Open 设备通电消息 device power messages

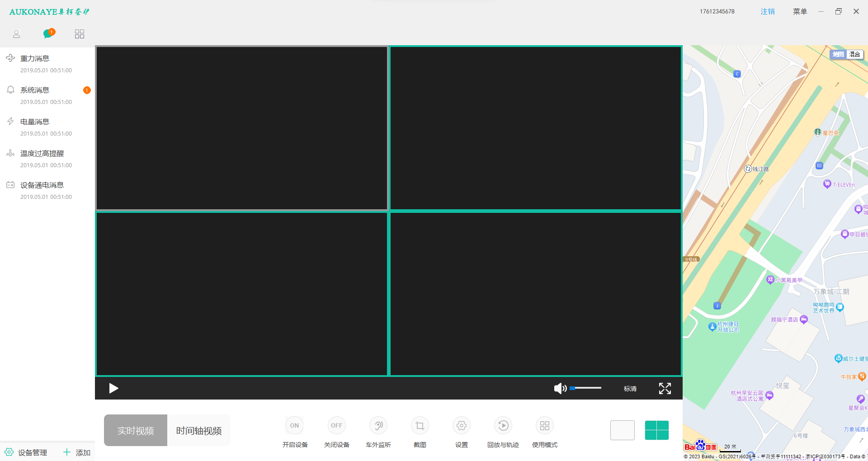47,190
